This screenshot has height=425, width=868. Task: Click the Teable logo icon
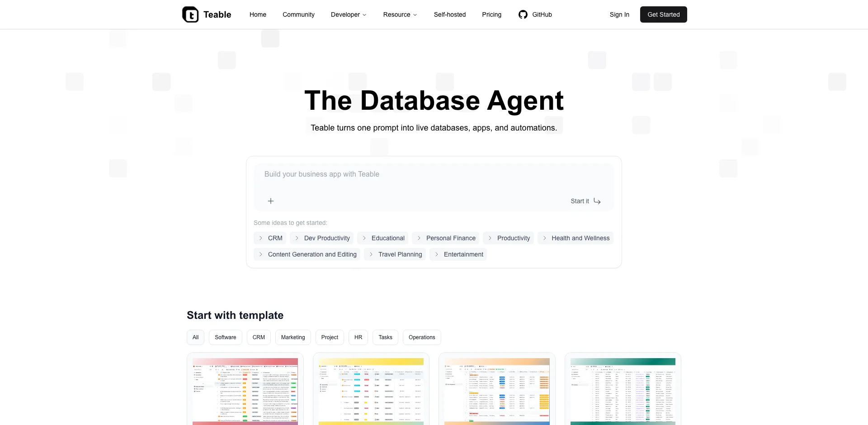click(190, 14)
